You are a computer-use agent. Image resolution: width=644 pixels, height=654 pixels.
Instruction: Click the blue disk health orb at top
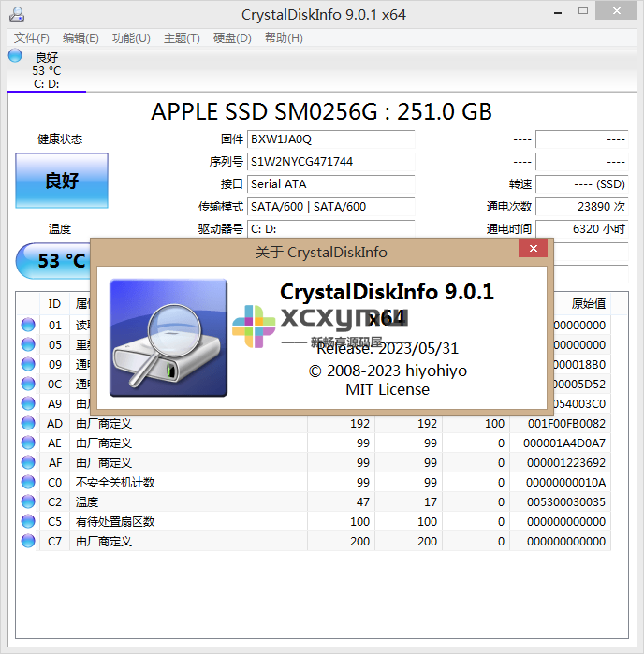coord(15,55)
